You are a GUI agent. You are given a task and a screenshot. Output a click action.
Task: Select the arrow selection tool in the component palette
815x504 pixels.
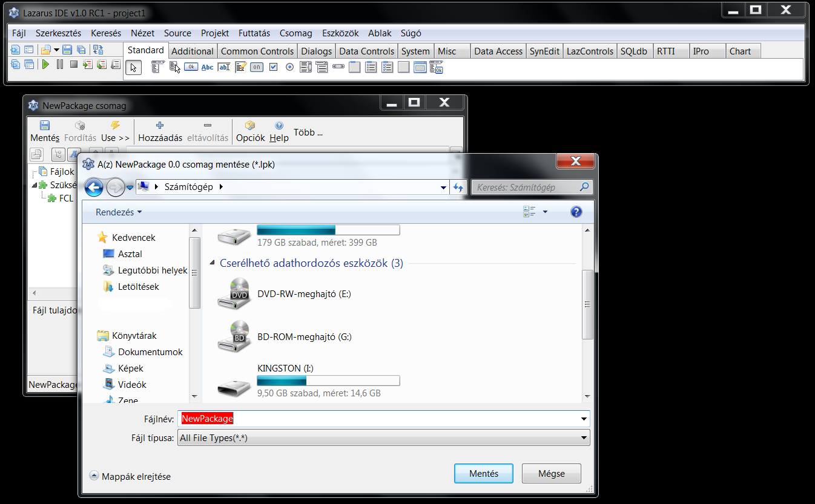(134, 67)
